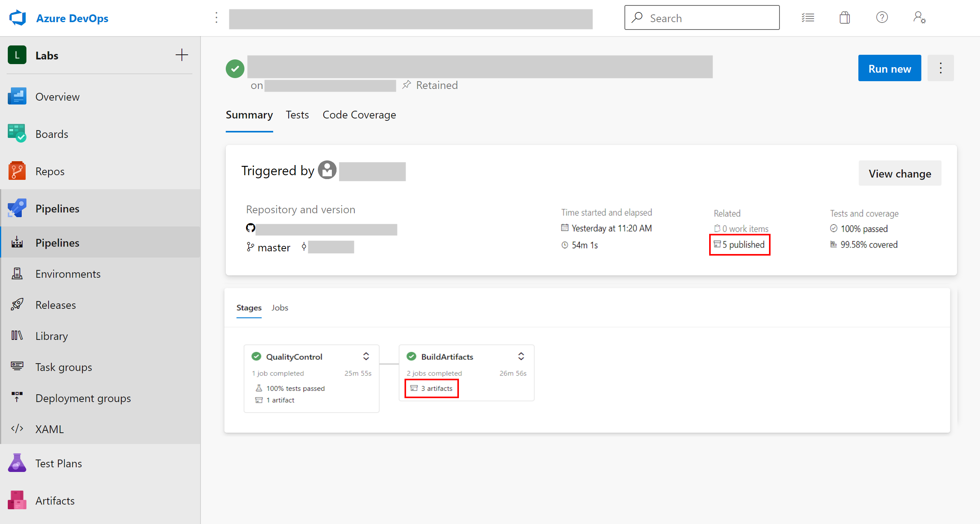This screenshot has height=524, width=980.
Task: Open Overview in sidebar
Action: (x=100, y=97)
